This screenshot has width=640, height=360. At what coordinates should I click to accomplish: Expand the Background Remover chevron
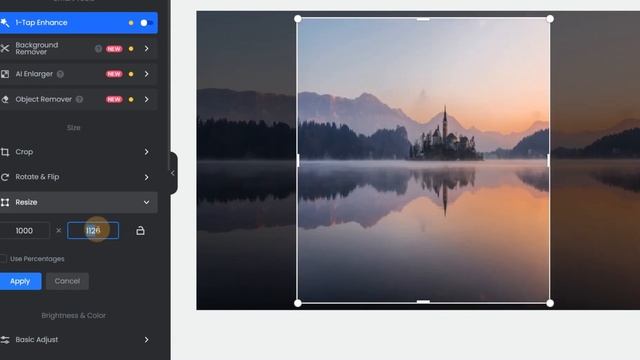(147, 49)
